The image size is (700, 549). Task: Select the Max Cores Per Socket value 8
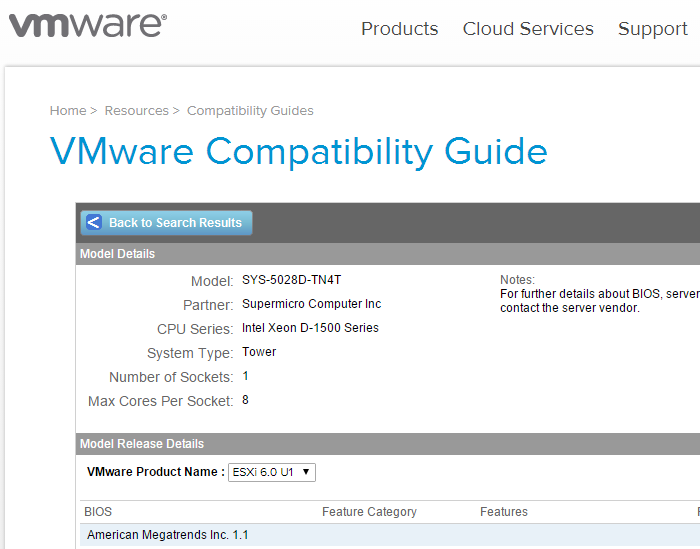(x=245, y=400)
